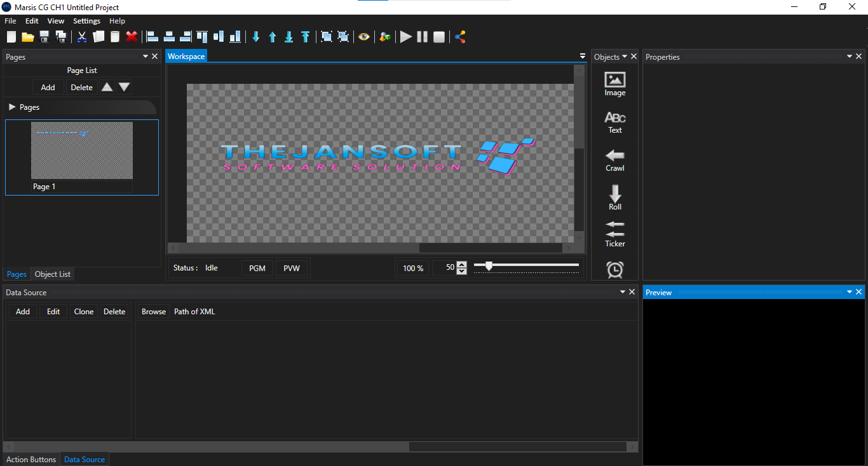
Task: Click the workspace zoom slider handle
Action: (x=489, y=265)
